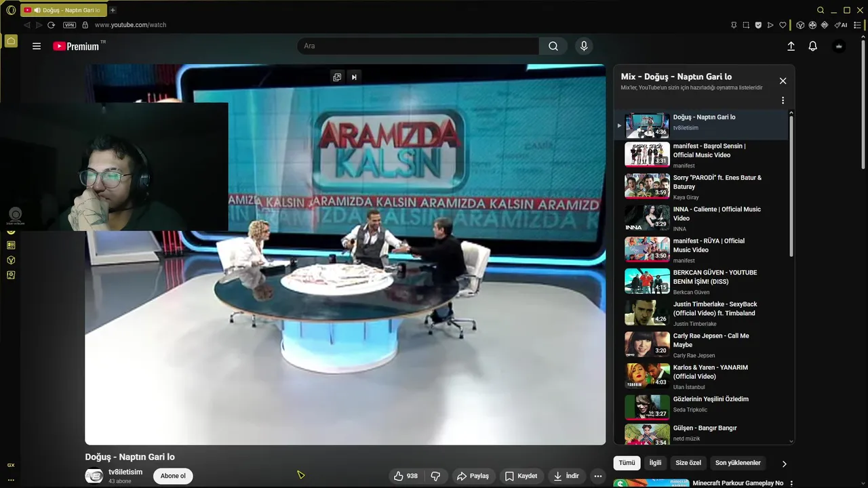Select the Tümü filter chip
The width and height of the screenshot is (868, 488).
627,463
